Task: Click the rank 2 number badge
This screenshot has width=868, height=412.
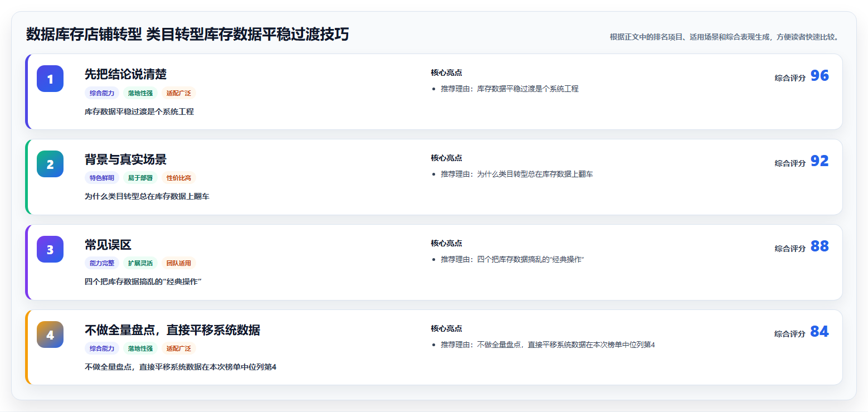Action: (x=50, y=164)
